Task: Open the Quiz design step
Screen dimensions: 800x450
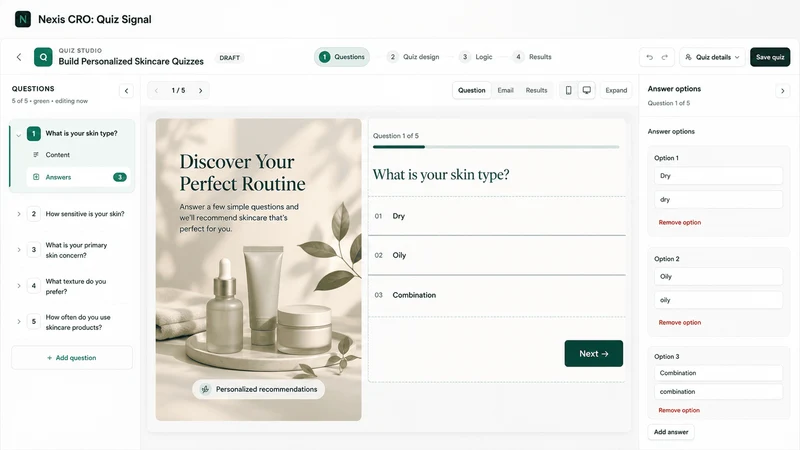Action: (413, 57)
